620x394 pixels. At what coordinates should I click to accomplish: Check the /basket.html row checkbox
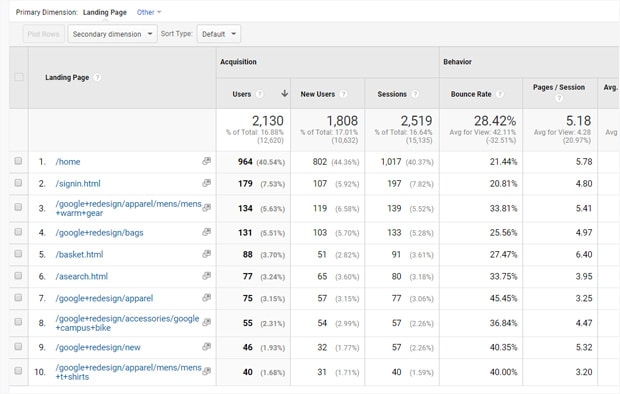18,254
